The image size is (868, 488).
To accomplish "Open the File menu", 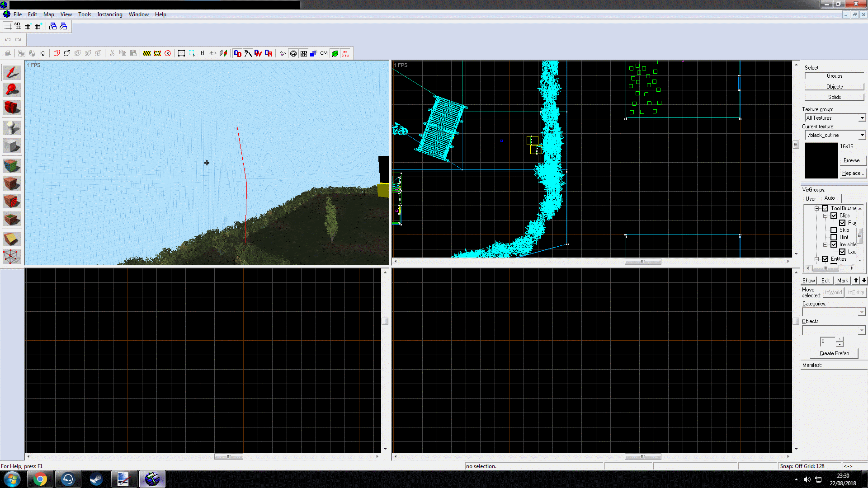I will coord(18,14).
